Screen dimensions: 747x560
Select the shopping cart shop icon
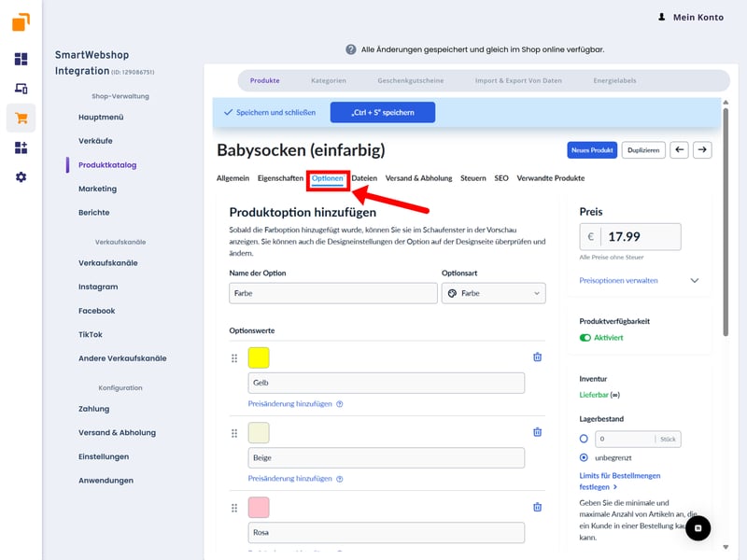point(21,119)
